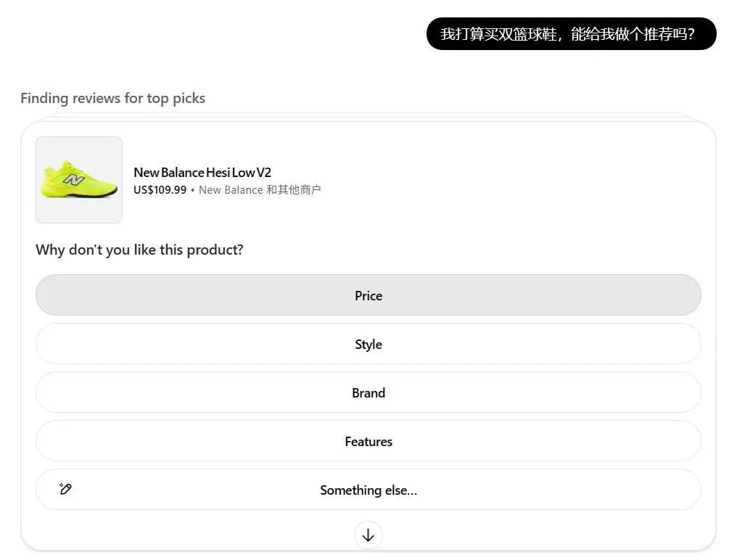This screenshot has width=737, height=560.
Task: Select the Features feedback option
Action: (x=368, y=441)
